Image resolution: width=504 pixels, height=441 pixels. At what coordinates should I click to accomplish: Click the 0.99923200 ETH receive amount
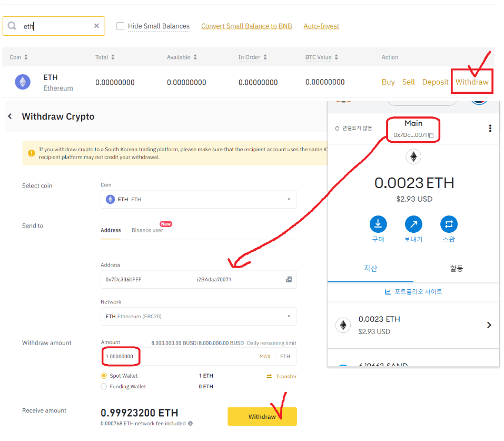pyautogui.click(x=140, y=413)
